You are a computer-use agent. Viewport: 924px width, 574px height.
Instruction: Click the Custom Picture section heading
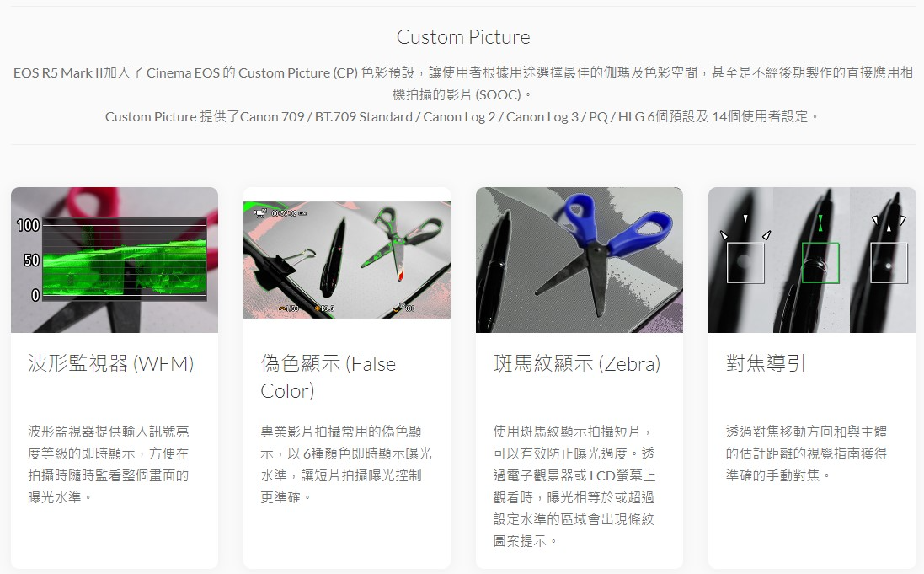pos(463,37)
